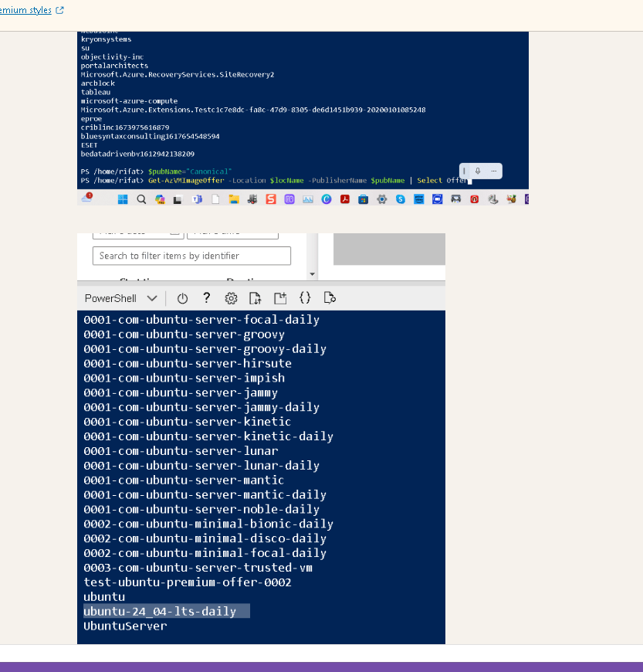Open the blank document app in the taskbar

(215, 199)
